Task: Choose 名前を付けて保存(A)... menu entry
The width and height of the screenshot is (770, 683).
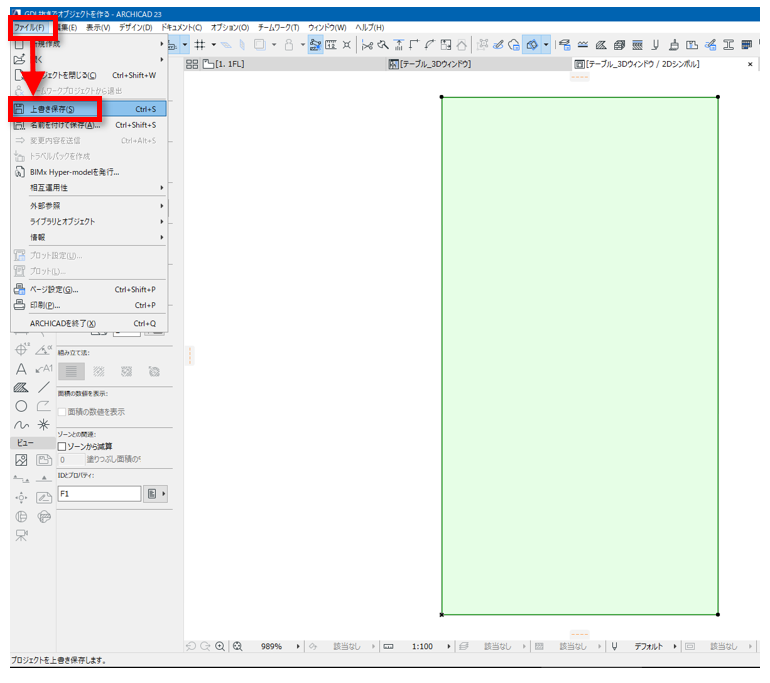Action: point(89,125)
